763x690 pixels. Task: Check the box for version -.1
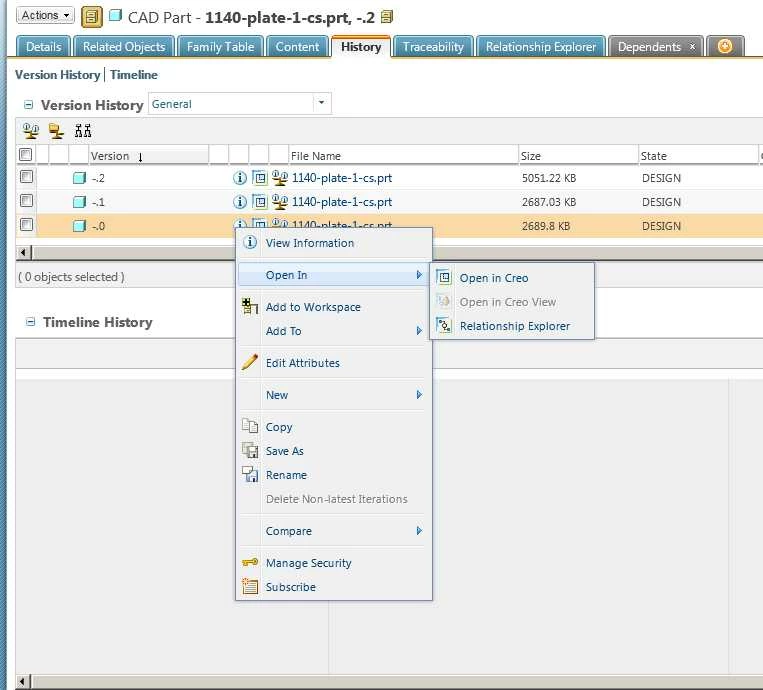point(27,200)
